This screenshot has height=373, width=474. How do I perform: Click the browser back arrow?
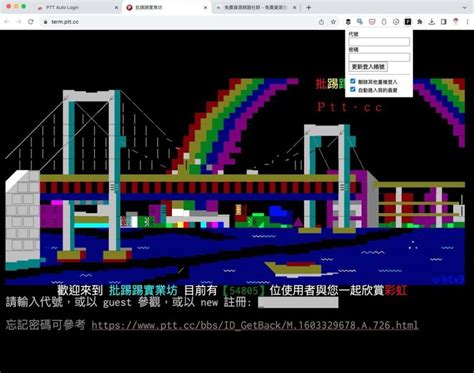[x=7, y=22]
